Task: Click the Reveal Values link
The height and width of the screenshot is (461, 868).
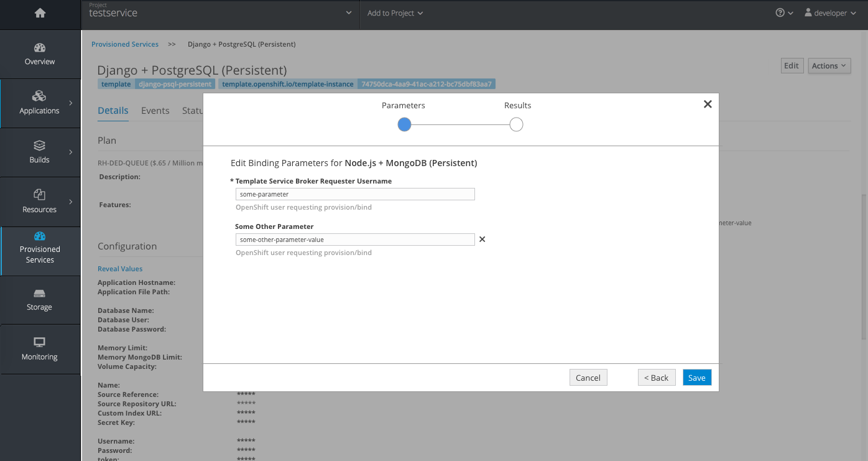Action: [x=120, y=269]
